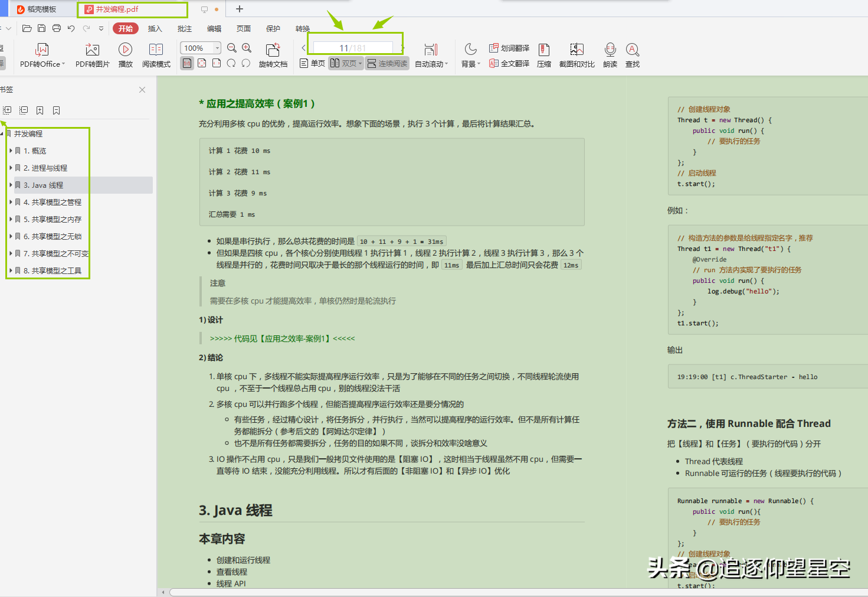Click the print icon
This screenshot has height=597, width=868.
(x=57, y=28)
